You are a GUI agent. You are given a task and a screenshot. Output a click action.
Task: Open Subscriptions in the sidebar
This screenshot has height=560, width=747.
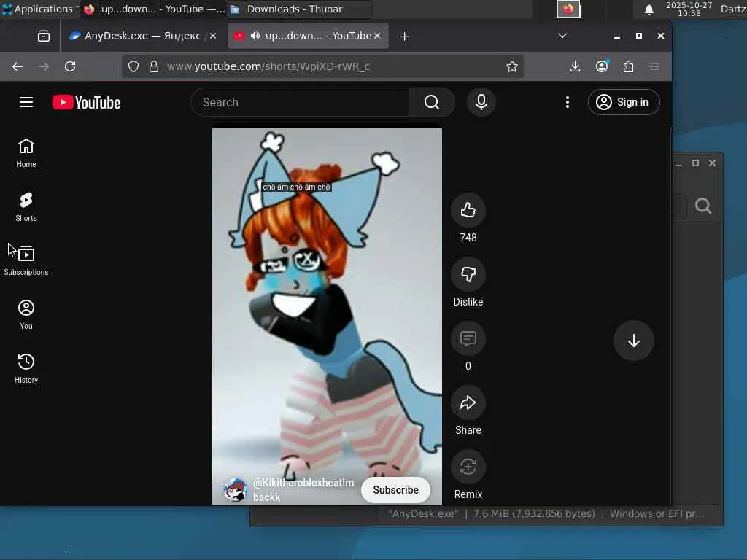[x=26, y=260]
